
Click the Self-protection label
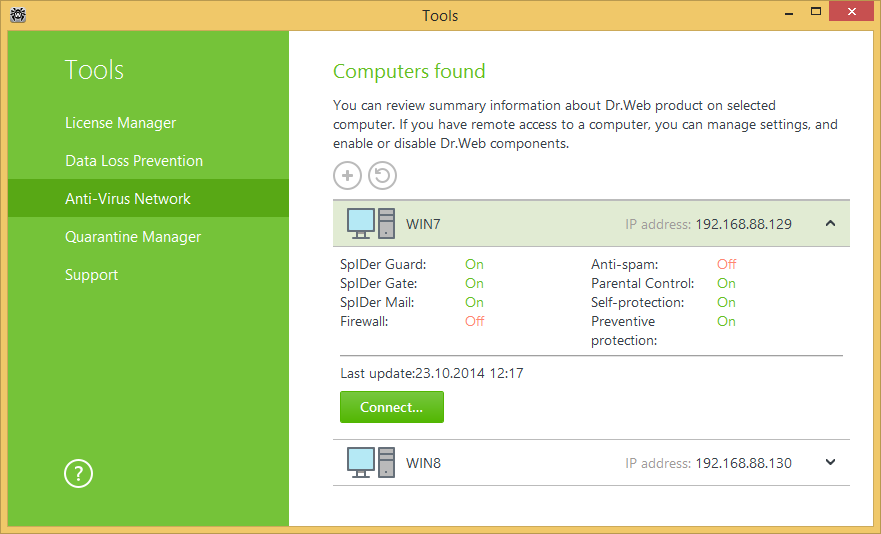(637, 302)
